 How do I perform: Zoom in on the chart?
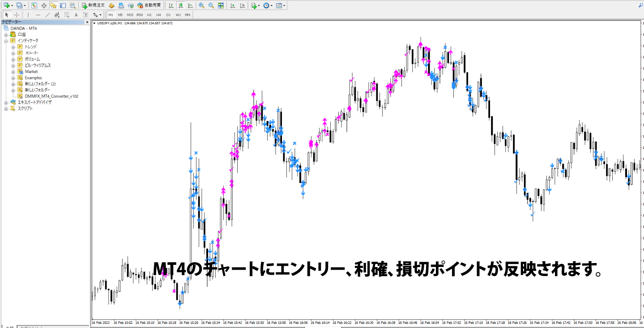click(x=201, y=6)
